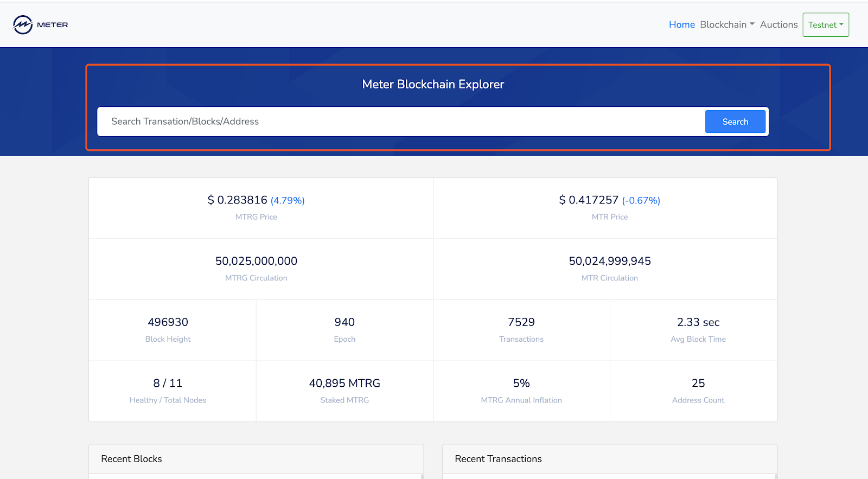
Task: Click the Healthy / Total Nodes label
Action: 168,400
